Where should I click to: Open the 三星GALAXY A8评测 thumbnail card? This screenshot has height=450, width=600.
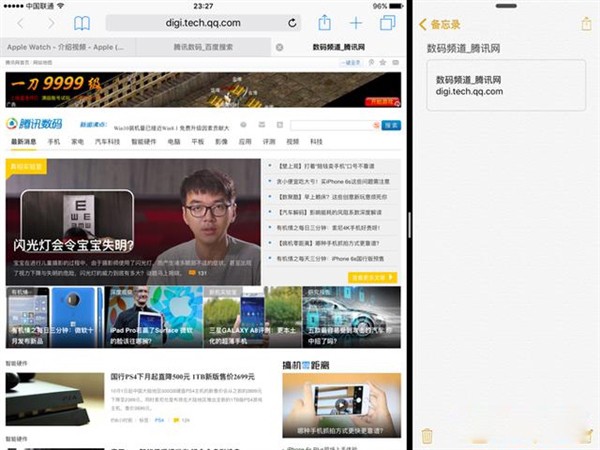253,317
